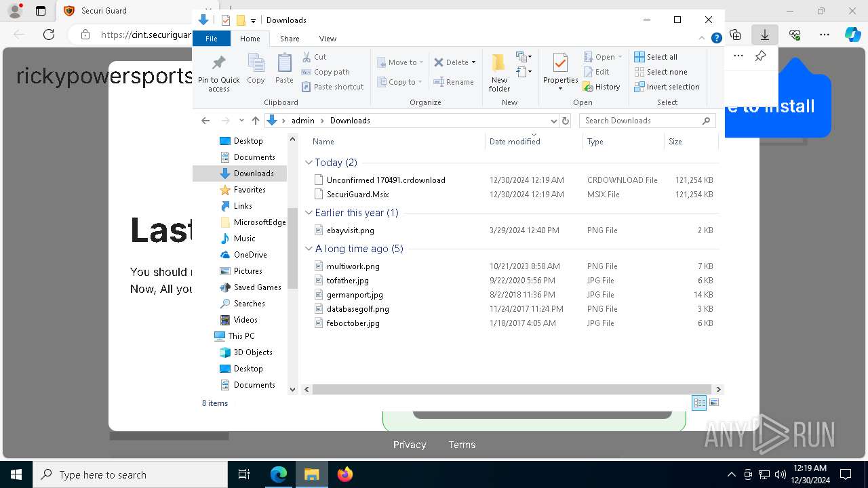Click Edit in Open group
868x488 pixels.
(596, 72)
